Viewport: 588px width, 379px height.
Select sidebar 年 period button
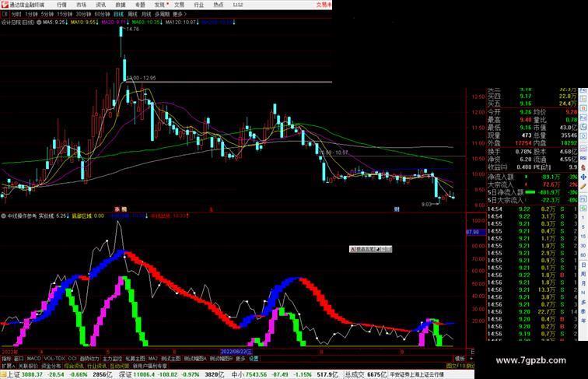[x=583, y=321]
